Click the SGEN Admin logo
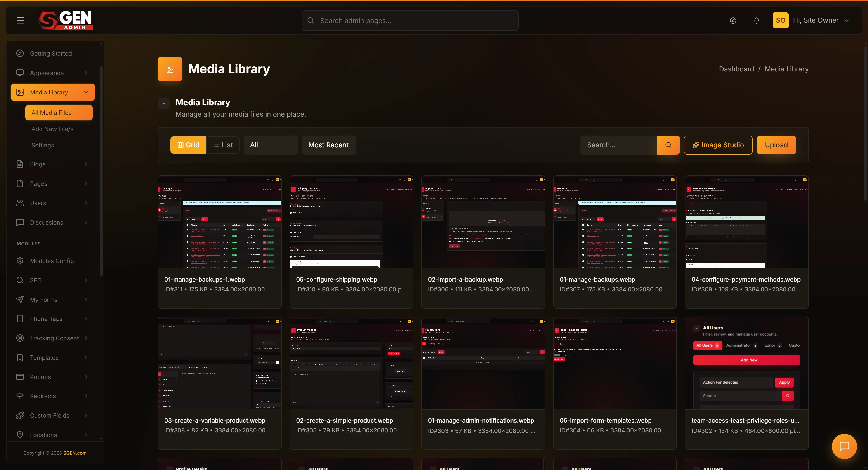 click(x=65, y=20)
